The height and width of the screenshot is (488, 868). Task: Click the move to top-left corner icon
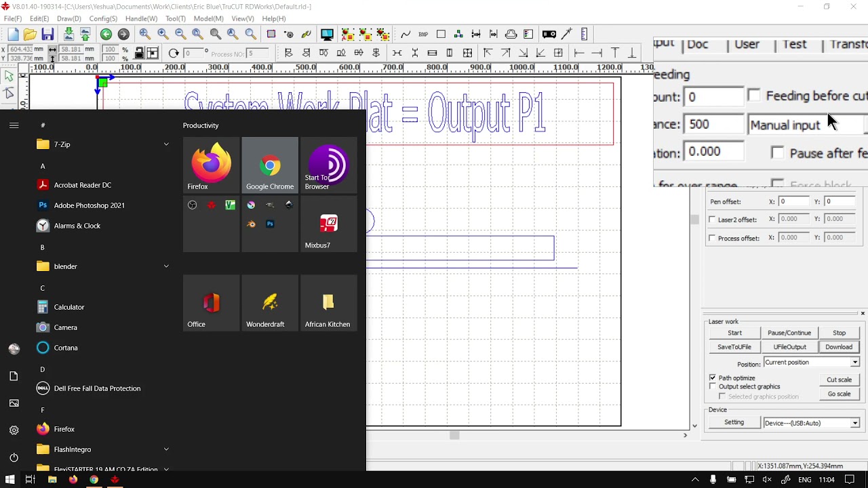488,53
